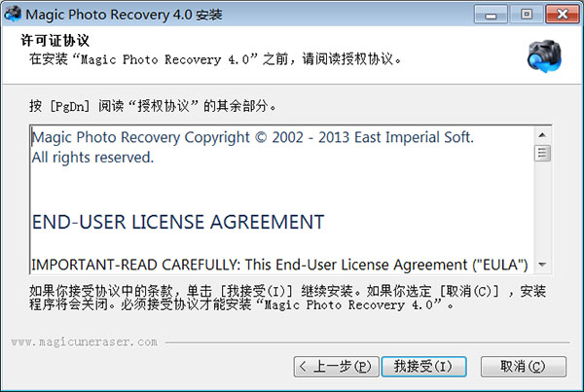Click the license scrollbar thumb grip

coord(542,153)
